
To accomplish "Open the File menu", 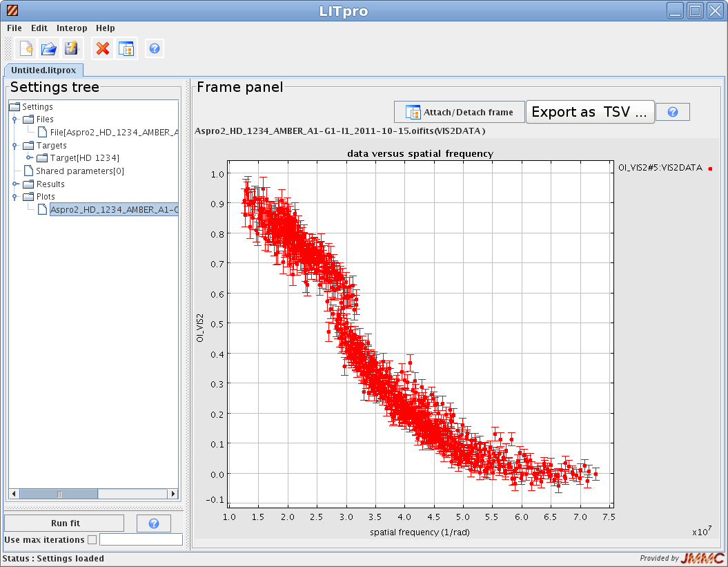I will click(14, 28).
